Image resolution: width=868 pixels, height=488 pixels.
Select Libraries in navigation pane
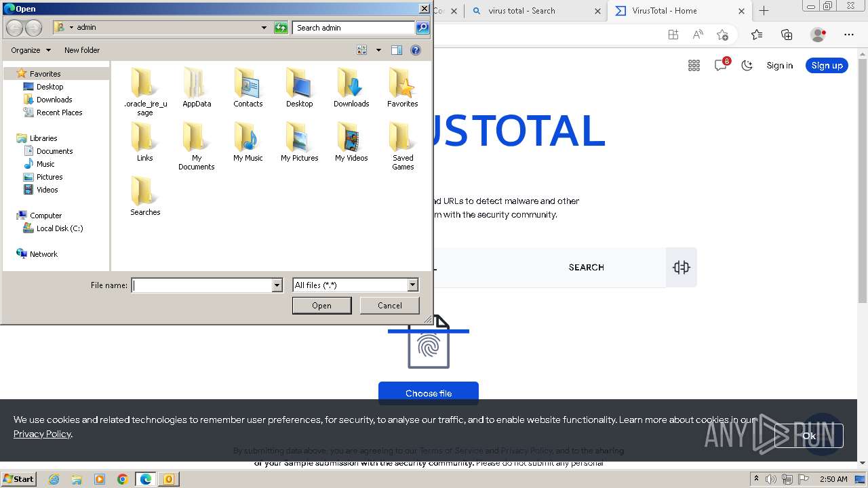[43, 138]
